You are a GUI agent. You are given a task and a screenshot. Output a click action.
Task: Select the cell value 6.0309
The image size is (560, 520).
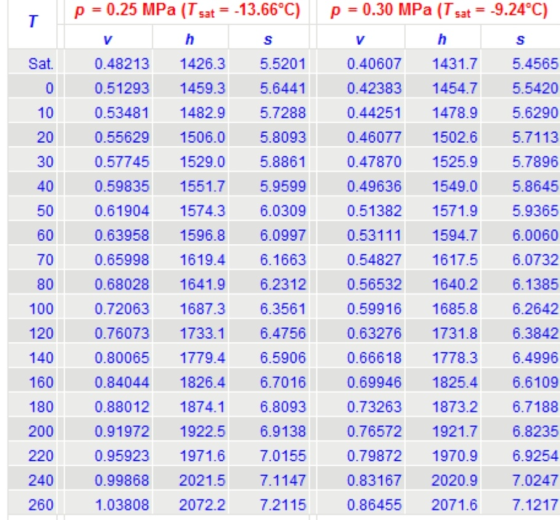pyautogui.click(x=283, y=211)
